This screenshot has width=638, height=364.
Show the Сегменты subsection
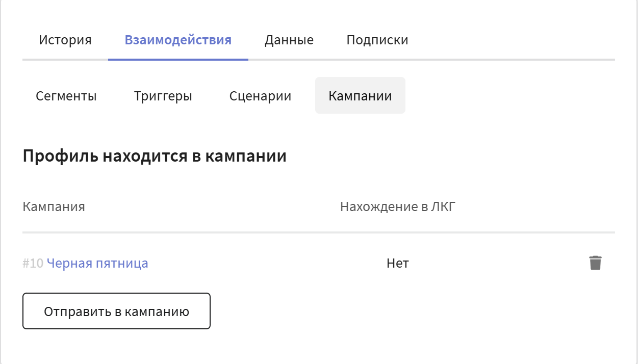tap(66, 96)
